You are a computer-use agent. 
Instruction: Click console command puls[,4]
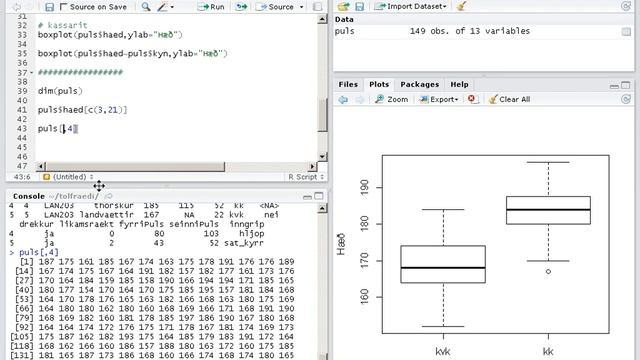[x=39, y=252]
